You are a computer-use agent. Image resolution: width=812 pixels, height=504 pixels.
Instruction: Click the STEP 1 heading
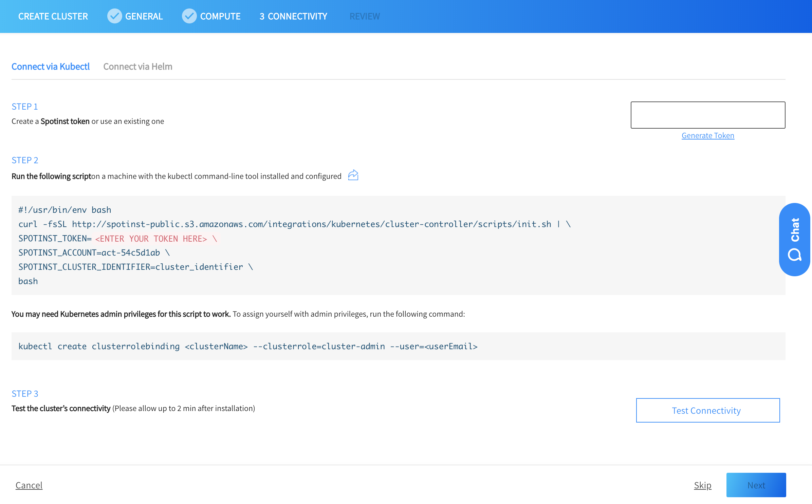click(x=25, y=107)
